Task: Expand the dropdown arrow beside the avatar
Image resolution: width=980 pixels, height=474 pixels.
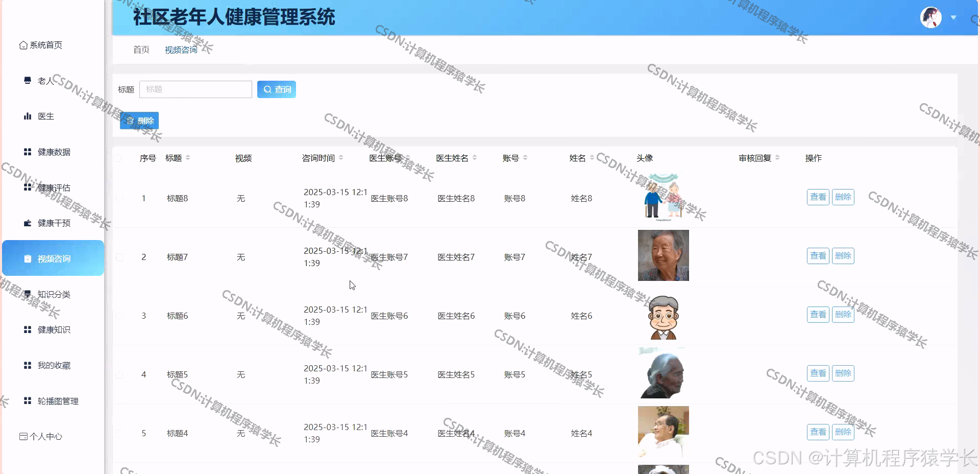Action: (x=953, y=17)
